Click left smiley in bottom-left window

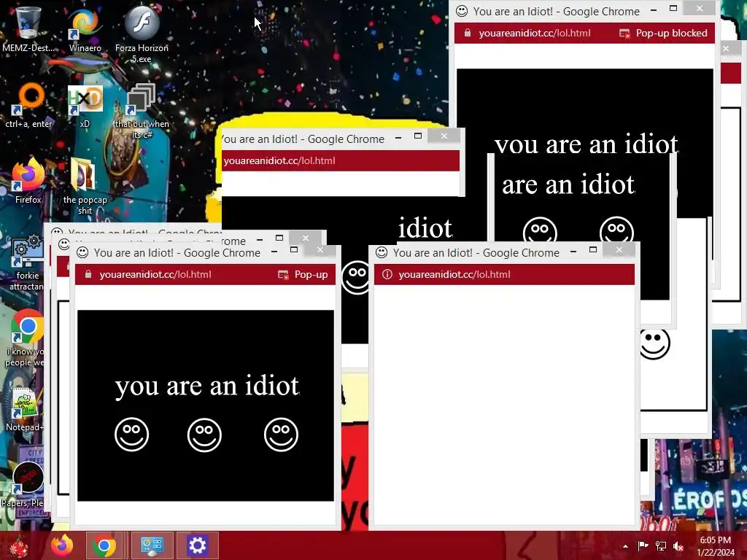tap(132, 435)
